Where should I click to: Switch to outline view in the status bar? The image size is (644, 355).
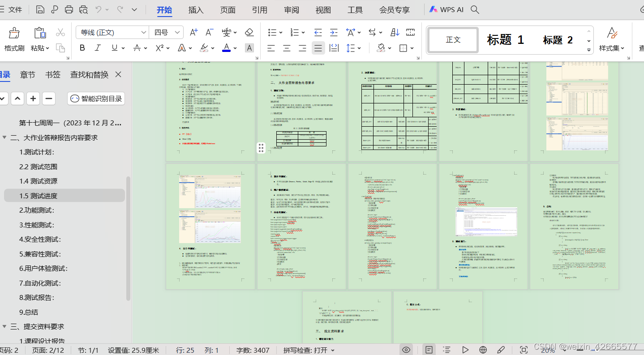(447, 350)
